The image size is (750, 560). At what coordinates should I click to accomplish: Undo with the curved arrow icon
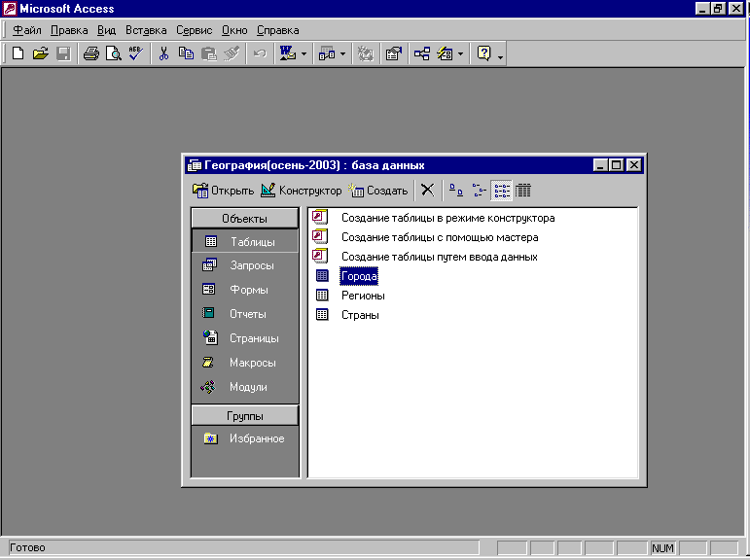pyautogui.click(x=260, y=53)
